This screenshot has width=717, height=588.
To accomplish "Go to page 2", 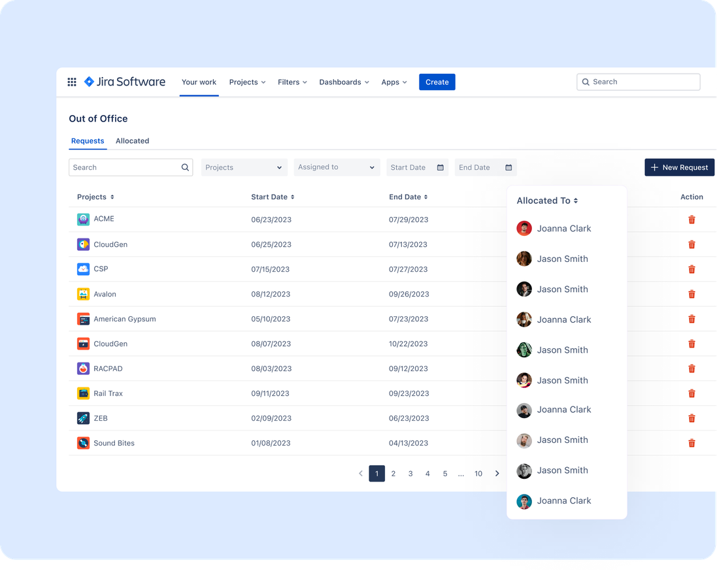I will click(x=393, y=474).
